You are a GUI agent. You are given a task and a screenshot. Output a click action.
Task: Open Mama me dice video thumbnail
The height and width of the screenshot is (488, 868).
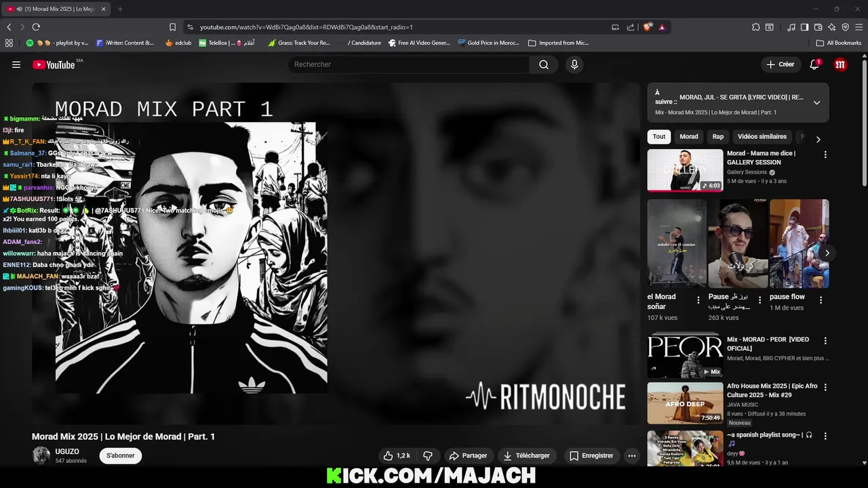pos(685,171)
